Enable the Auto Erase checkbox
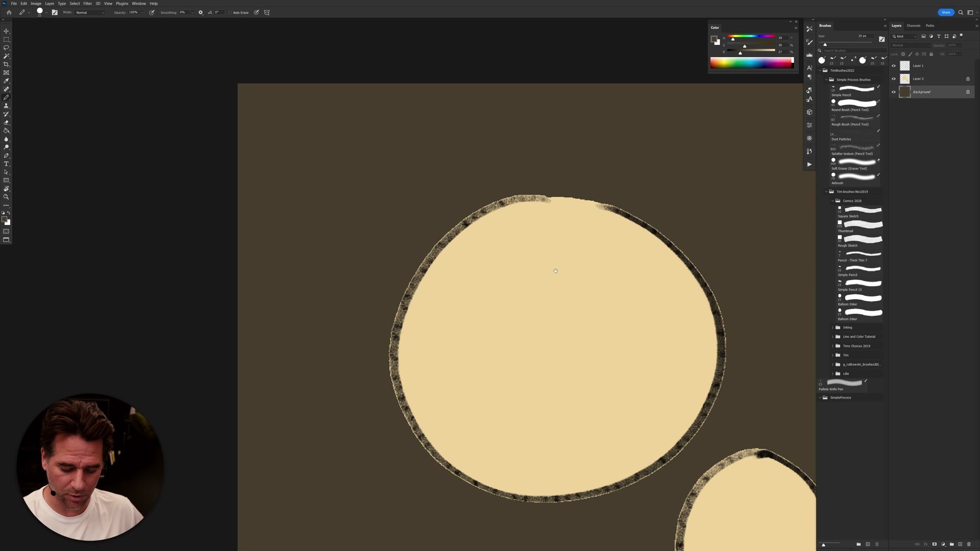Screen dimensions: 980x551 point(231,12)
